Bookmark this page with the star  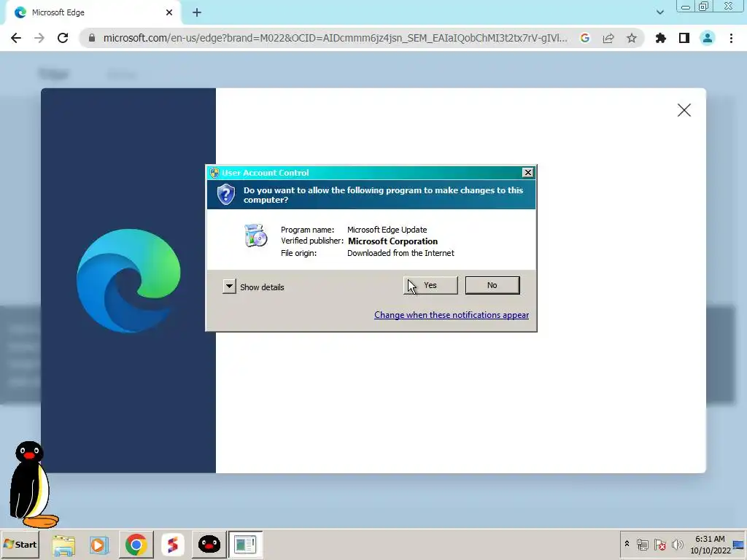tap(632, 38)
